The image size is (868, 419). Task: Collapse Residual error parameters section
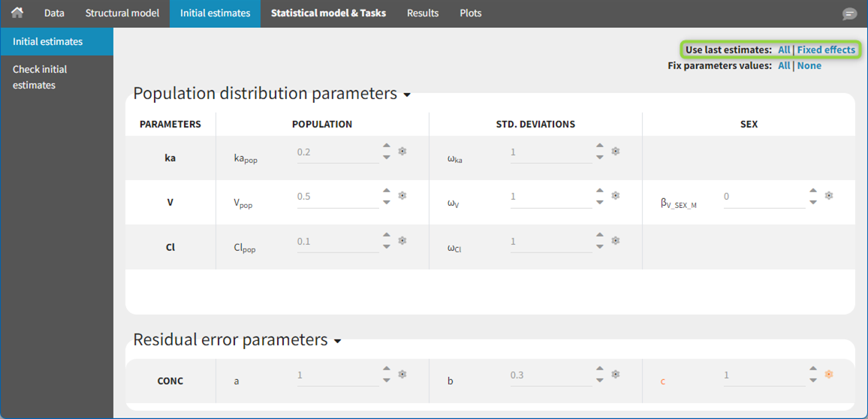(x=338, y=342)
